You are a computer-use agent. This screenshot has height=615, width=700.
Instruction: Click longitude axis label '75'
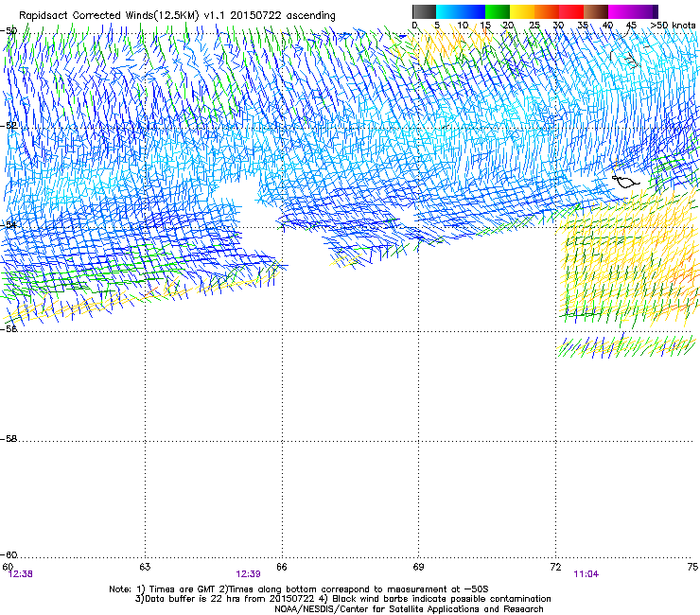692,567
